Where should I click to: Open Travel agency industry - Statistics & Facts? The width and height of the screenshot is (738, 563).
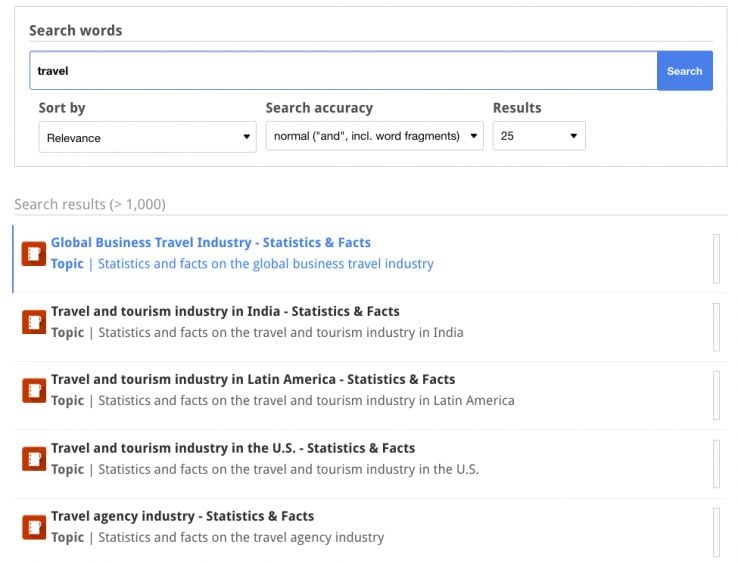pos(182,517)
